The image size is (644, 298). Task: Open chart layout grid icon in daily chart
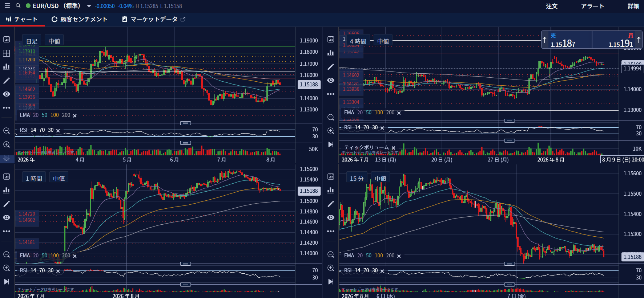7,53
